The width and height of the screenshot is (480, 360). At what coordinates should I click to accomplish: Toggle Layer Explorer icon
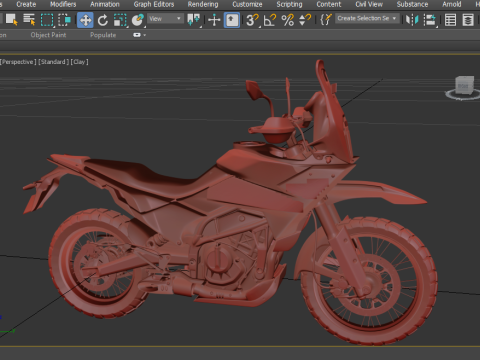(x=468, y=20)
